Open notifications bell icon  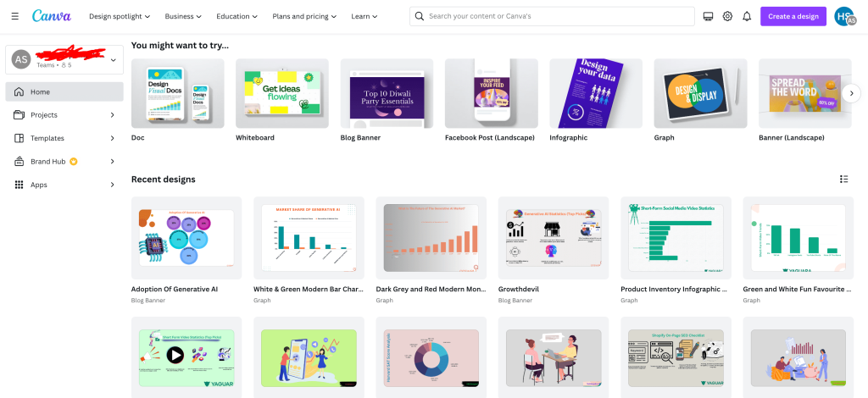747,16
